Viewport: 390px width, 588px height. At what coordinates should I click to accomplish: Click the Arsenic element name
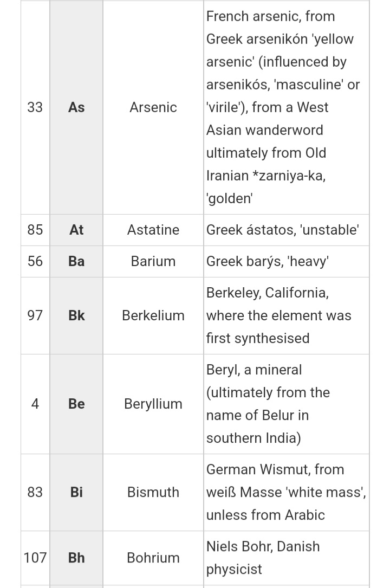click(x=153, y=107)
